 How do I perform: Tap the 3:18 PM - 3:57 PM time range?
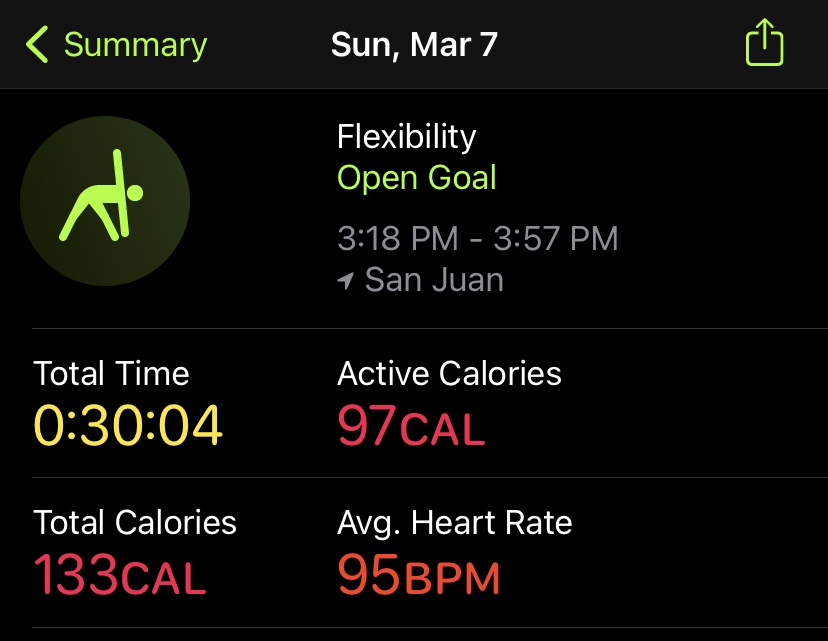pyautogui.click(x=477, y=239)
